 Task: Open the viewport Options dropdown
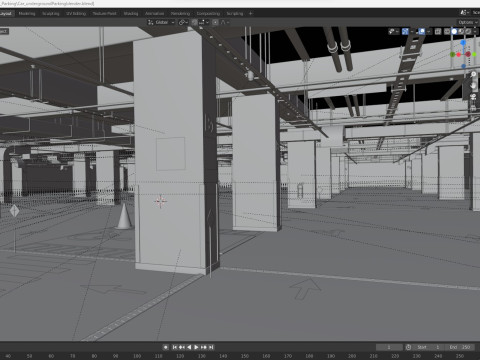click(468, 22)
